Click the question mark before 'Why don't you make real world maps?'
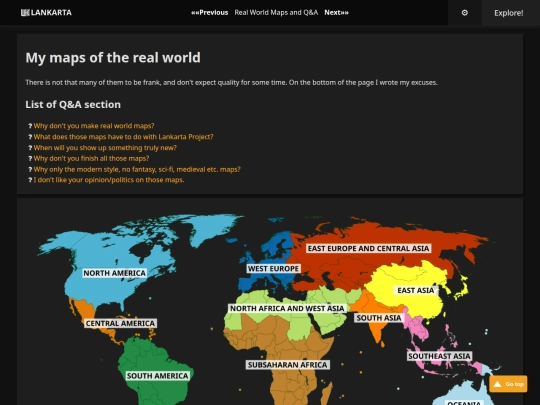 [x=30, y=126]
